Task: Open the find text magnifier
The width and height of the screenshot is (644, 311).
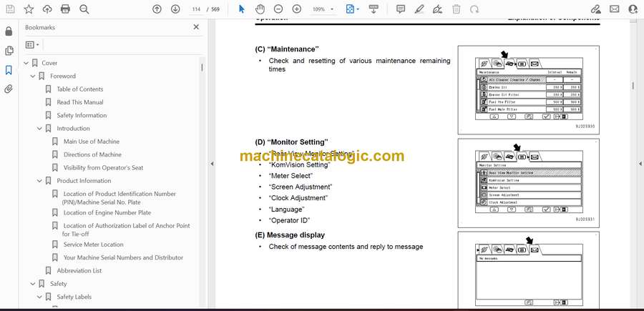Action: point(84,9)
